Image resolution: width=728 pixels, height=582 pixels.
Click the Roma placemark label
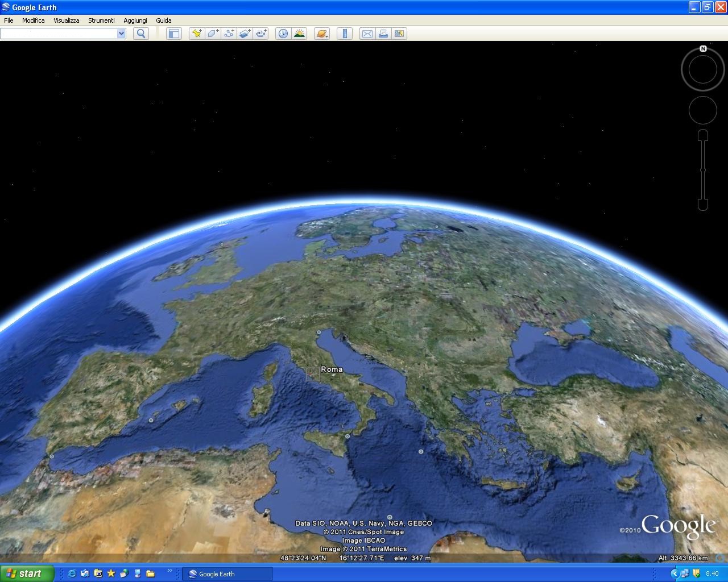point(332,369)
